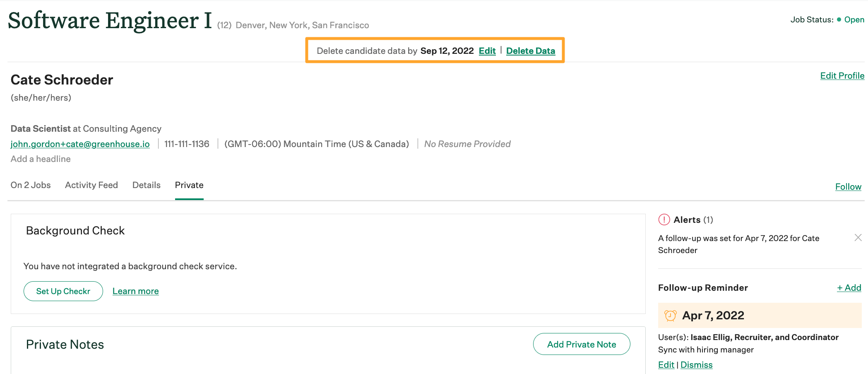Click the candidate's email address link
This screenshot has height=374, width=868.
[79, 144]
